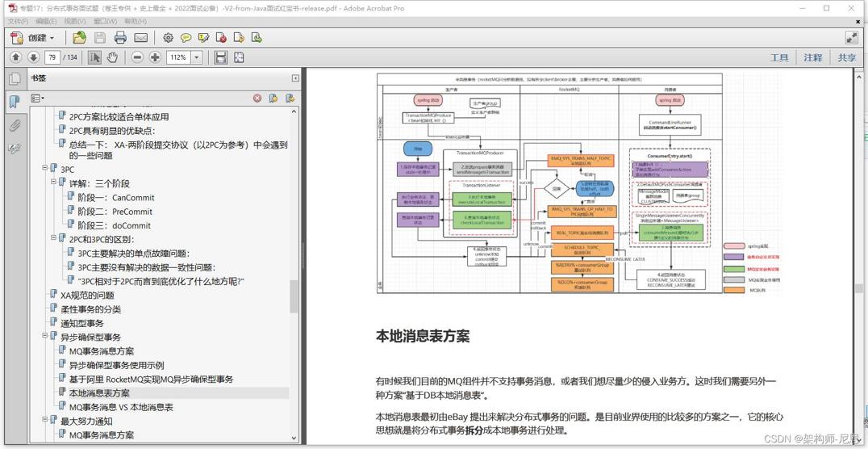The image size is (868, 449).
Task: Open the 编辑(E) menu
Action: [x=47, y=21]
